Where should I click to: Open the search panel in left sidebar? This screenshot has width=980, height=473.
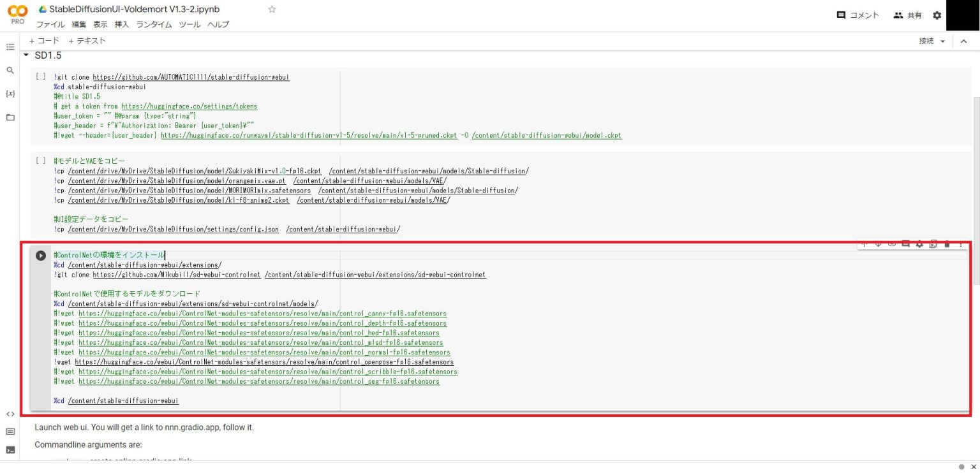[x=10, y=70]
